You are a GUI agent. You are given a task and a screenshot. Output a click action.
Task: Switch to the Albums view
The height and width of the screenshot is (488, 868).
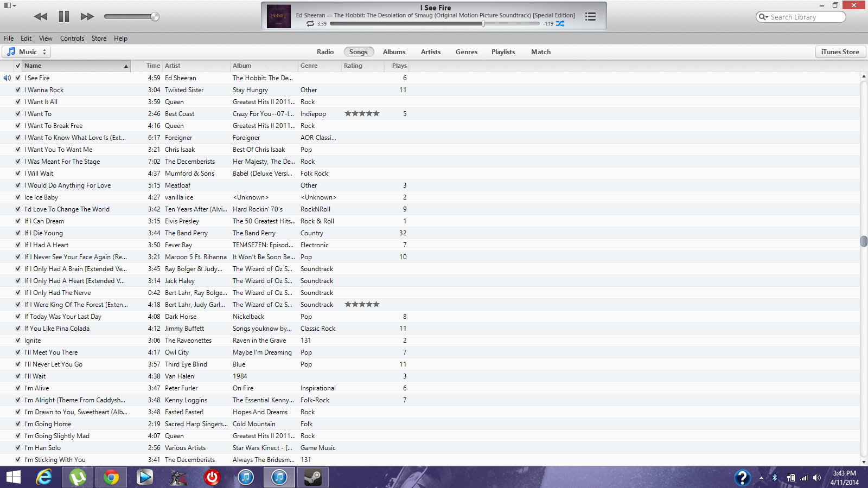tap(394, 52)
